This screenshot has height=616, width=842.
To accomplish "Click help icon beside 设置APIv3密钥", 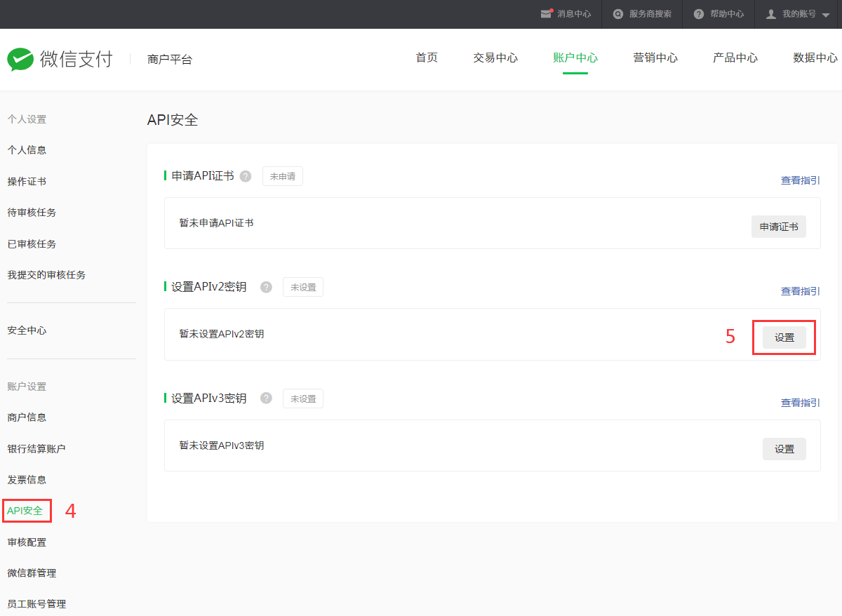I will coord(266,399).
